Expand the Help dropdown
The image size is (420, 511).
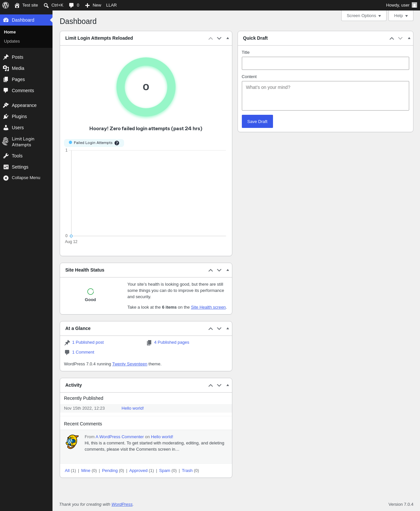[401, 16]
